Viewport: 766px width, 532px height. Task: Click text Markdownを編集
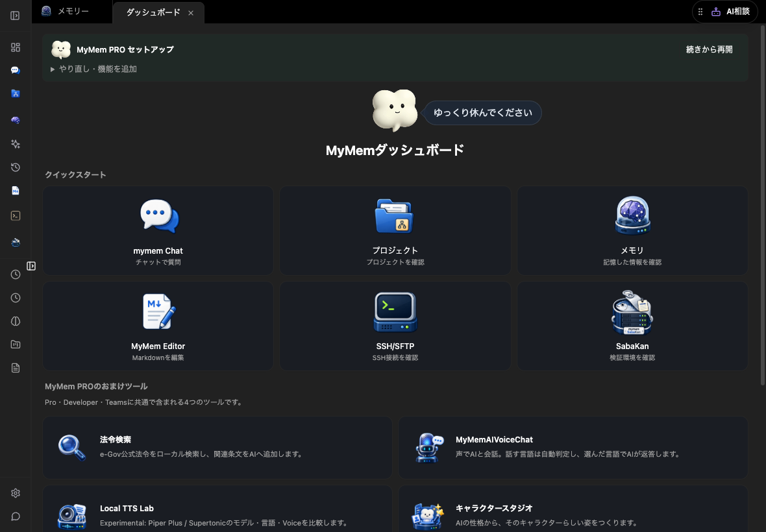(158, 357)
